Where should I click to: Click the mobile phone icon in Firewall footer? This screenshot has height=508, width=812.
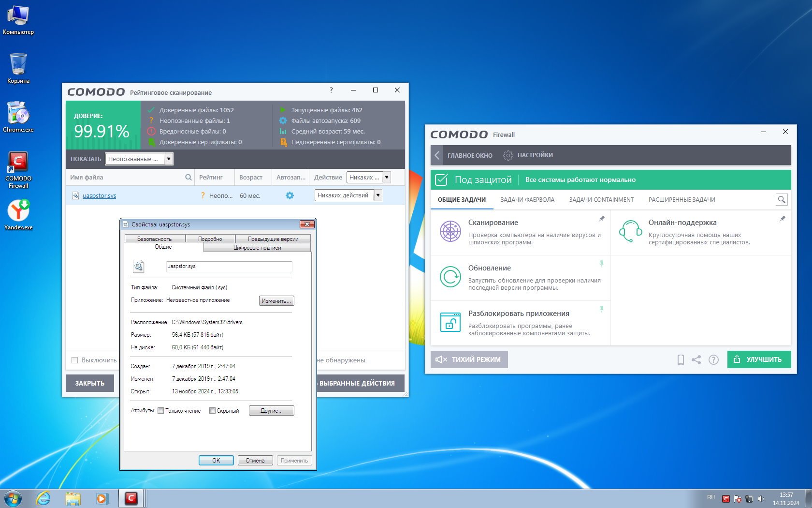pyautogui.click(x=681, y=359)
